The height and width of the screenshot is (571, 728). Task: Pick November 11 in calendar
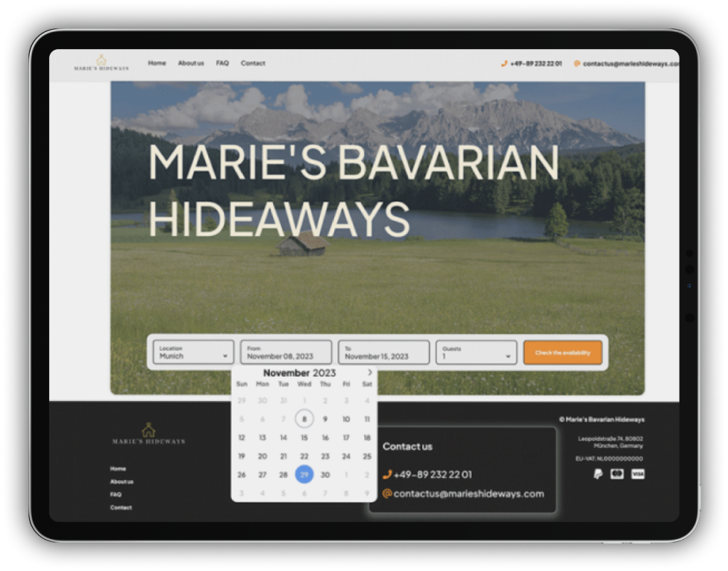[367, 419]
